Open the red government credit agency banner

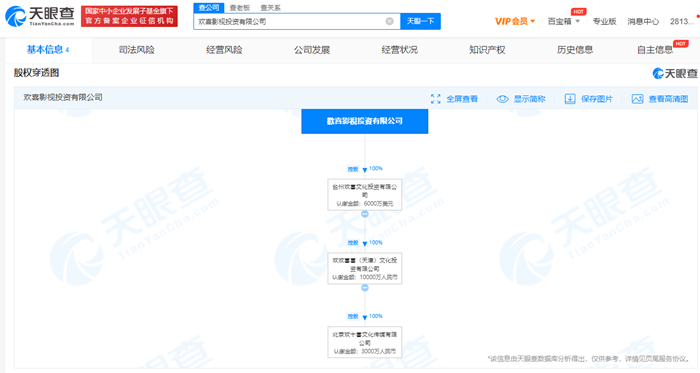coord(129,16)
